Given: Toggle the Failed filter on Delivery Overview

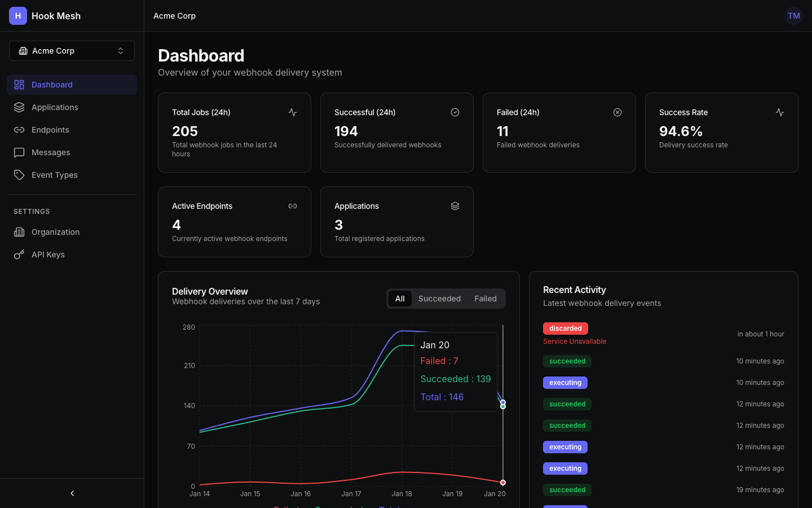Looking at the screenshot, I should [486, 298].
